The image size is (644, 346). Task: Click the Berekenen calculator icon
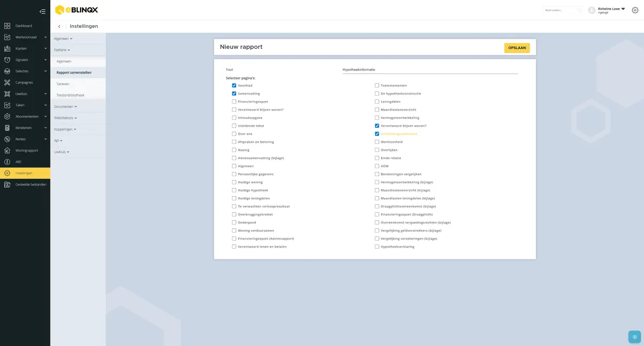pos(7,128)
